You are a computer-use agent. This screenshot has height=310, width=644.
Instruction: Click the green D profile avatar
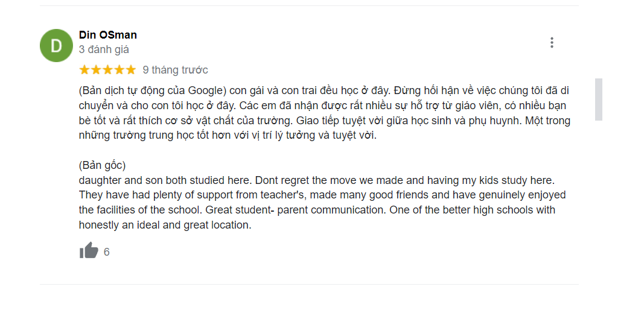[x=56, y=45]
